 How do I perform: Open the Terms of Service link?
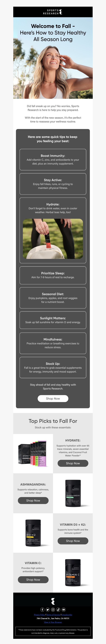pyautogui.click(x=53, y=615)
